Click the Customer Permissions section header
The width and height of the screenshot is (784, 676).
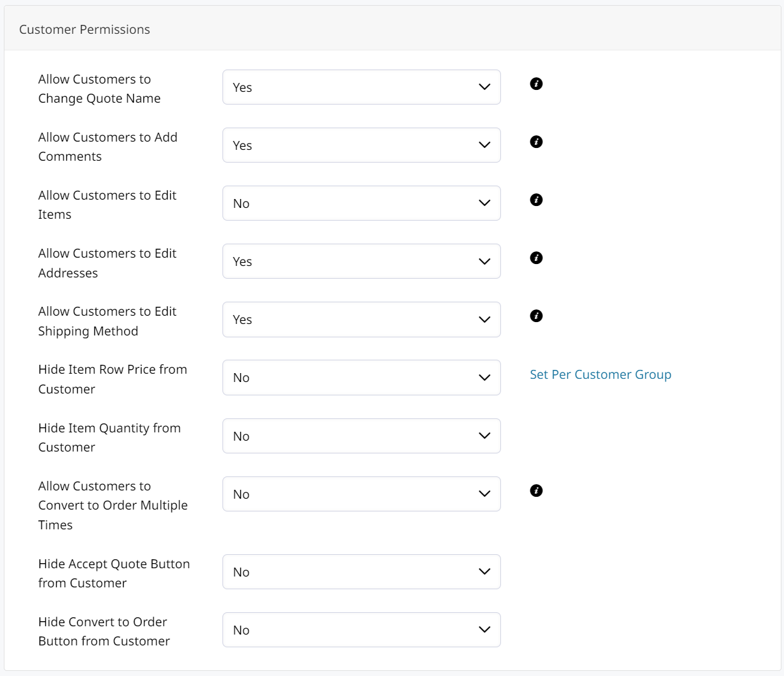85,29
